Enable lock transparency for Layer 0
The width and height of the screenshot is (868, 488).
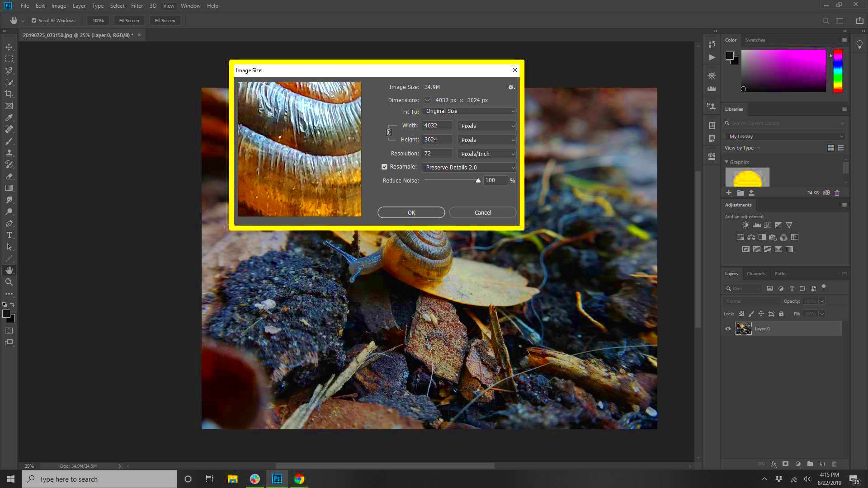(741, 314)
